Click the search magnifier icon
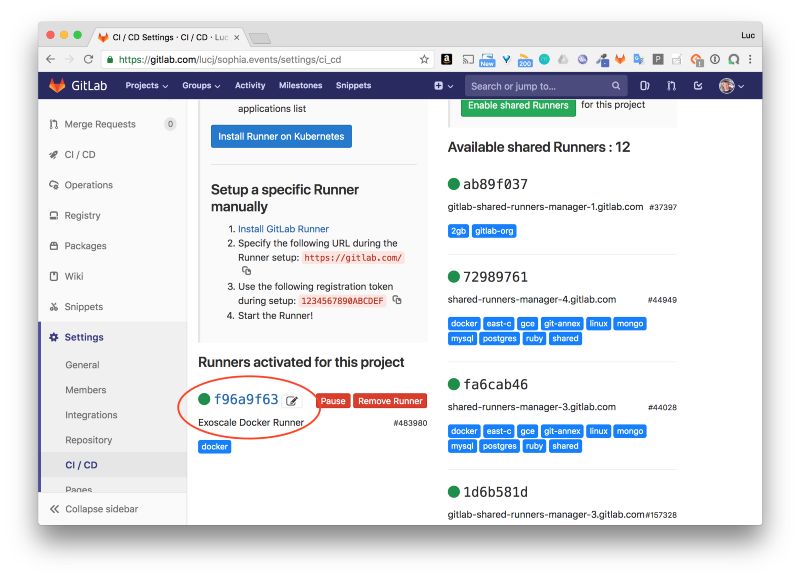This screenshot has height=579, width=800. (x=616, y=86)
